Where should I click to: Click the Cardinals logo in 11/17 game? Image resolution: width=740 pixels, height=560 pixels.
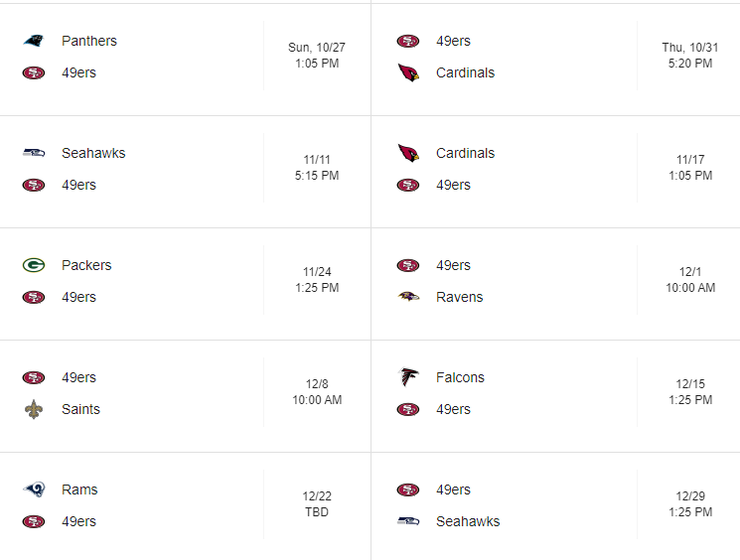point(408,153)
